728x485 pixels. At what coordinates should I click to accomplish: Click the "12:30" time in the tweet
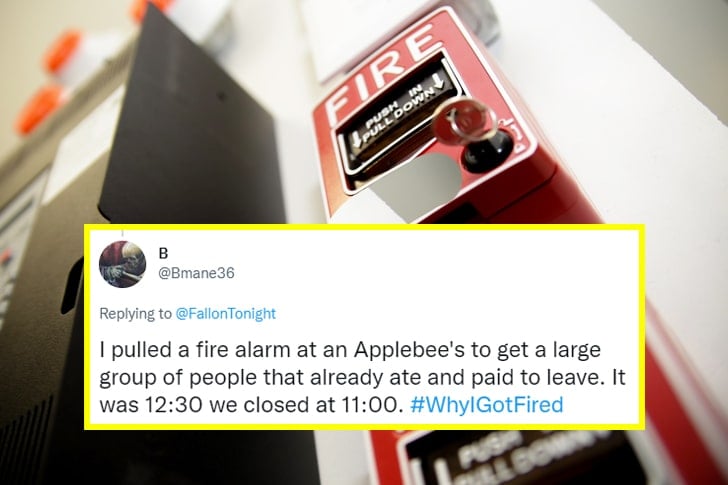[x=173, y=405]
